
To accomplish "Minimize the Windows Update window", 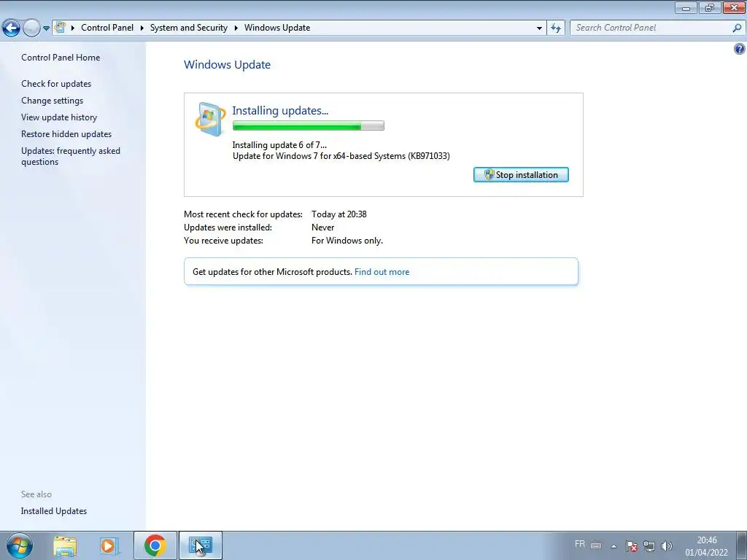I will click(686, 7).
